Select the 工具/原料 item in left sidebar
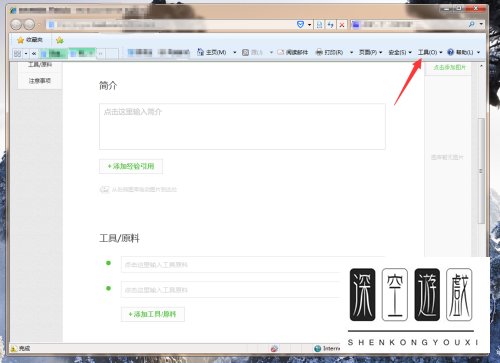This screenshot has height=363, width=500. (x=40, y=64)
